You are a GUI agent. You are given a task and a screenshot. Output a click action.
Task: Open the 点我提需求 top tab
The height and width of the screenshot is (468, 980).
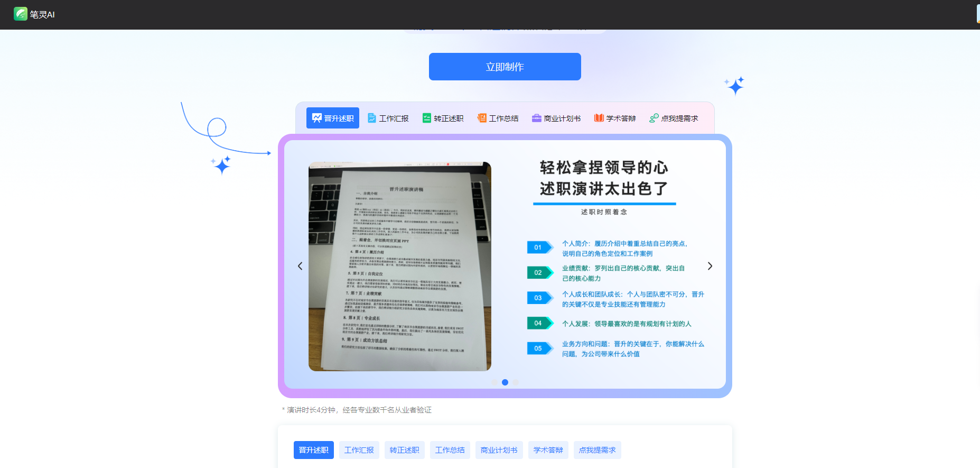(674, 118)
